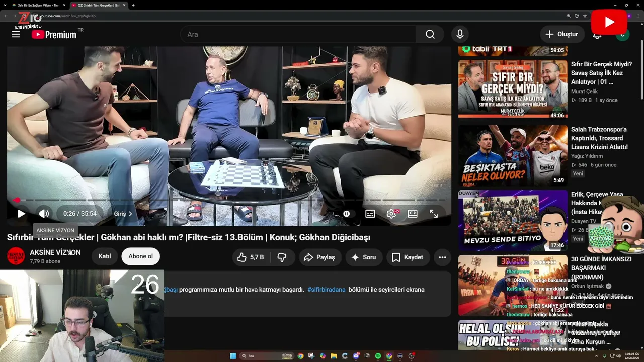Viewport: 644px width, 362px height.
Task: Open the chapter 'Giriş' expander
Action: 123,214
